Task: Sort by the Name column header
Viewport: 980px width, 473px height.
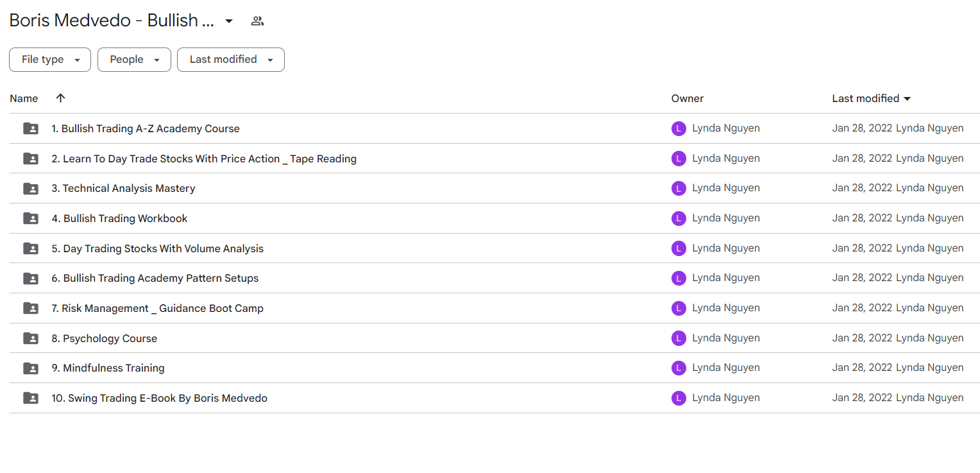Action: 24,98
